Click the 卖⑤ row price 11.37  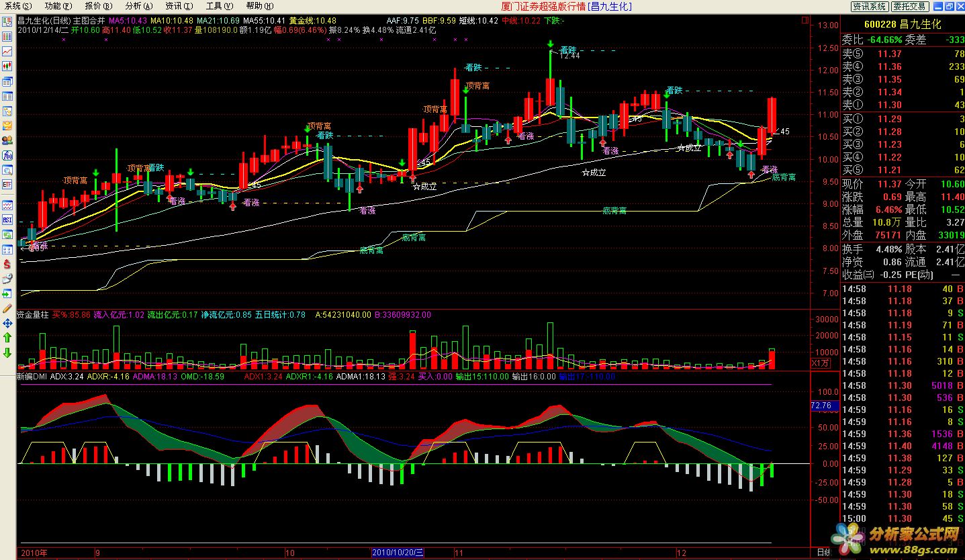point(890,54)
